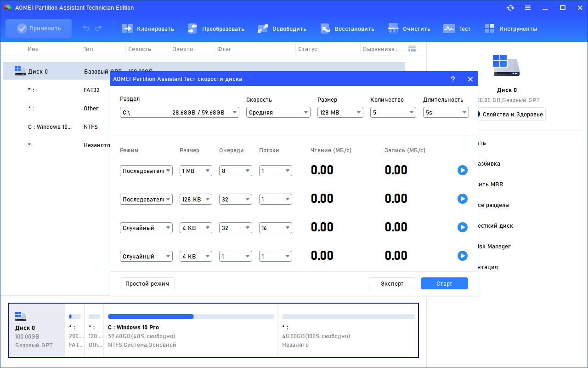The height and width of the screenshot is (368, 588).
Task: Undo the last pending operation
Action: tap(86, 29)
